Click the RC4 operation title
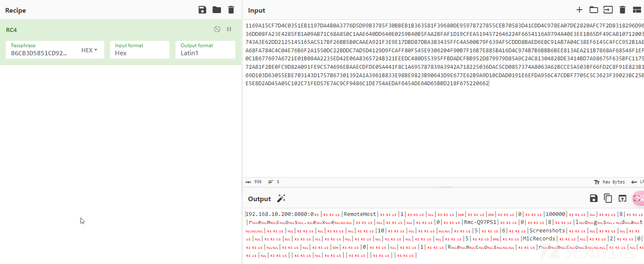This screenshot has width=644, height=264. tap(11, 30)
